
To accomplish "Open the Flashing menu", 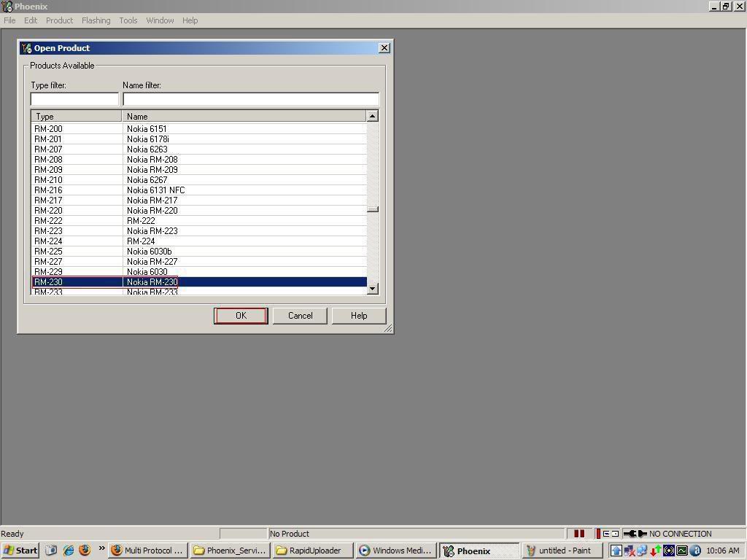I will pyautogui.click(x=96, y=20).
